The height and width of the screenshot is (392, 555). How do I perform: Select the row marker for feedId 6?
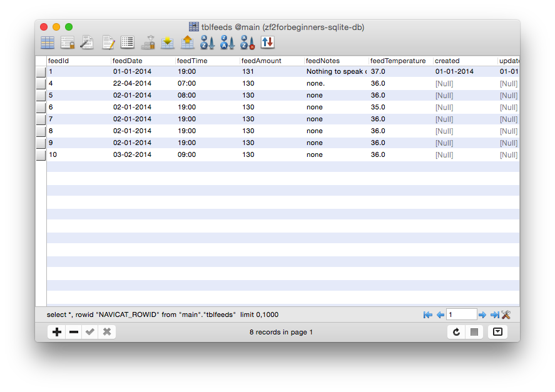point(41,108)
